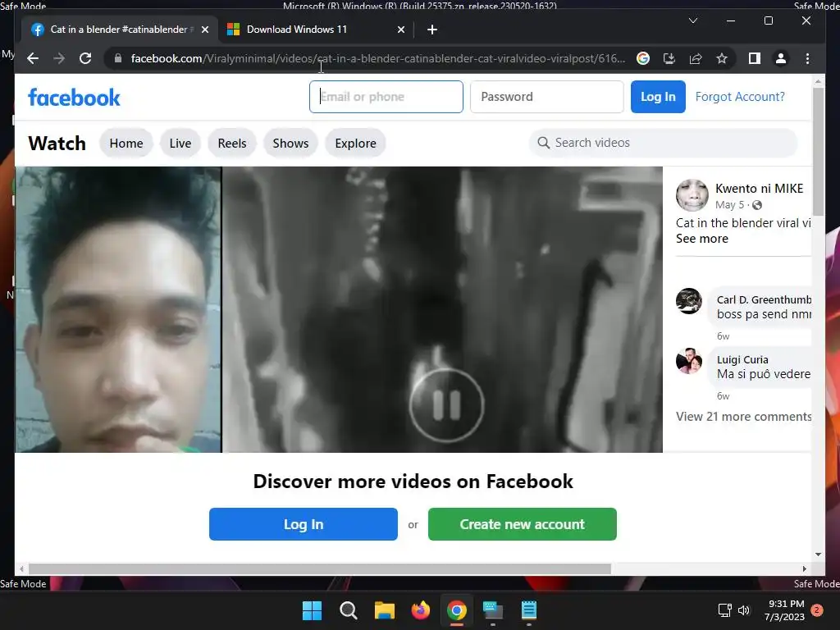Click the facebook logo

(x=74, y=98)
